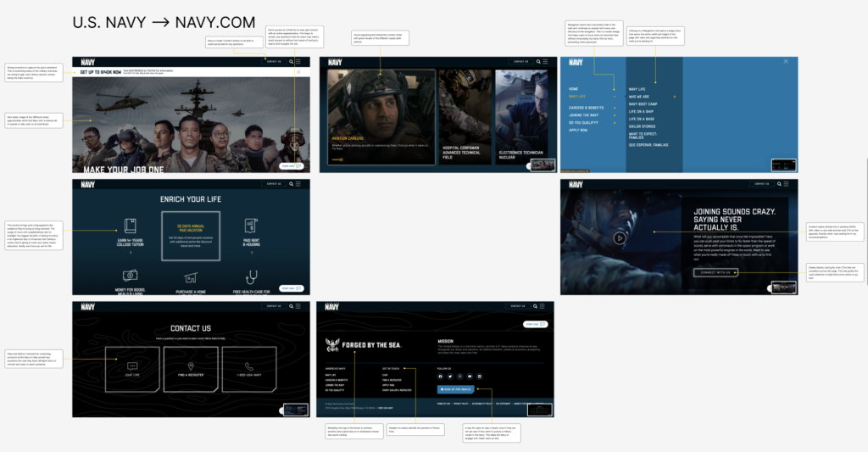Click preview thumbnail on the blue menu screen corner
The height and width of the screenshot is (452, 868).
(784, 165)
